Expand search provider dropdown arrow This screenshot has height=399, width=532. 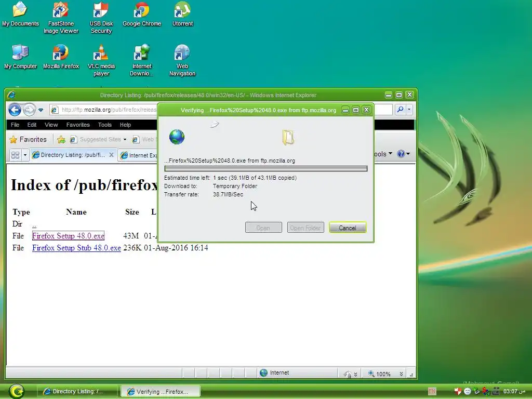click(x=409, y=109)
